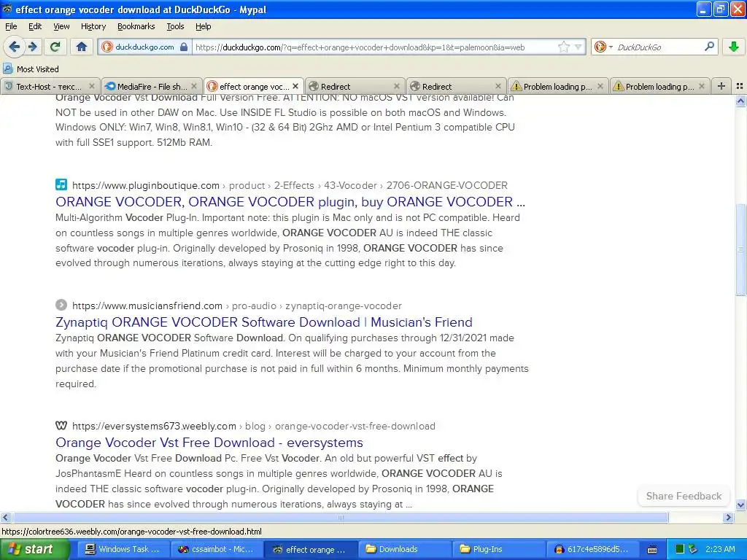This screenshot has width=747, height=560.
Task: Click the vertical scrollbar thumb
Action: click(740, 249)
